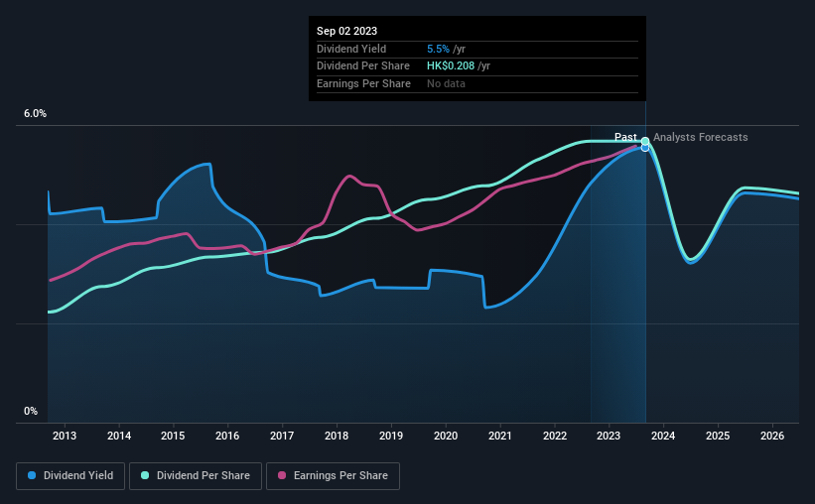
Task: Click the 'HK$0.208' dividend per share value
Action: click(451, 66)
